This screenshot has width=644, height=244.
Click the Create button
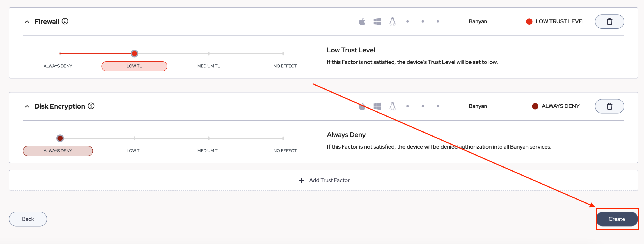(x=616, y=219)
